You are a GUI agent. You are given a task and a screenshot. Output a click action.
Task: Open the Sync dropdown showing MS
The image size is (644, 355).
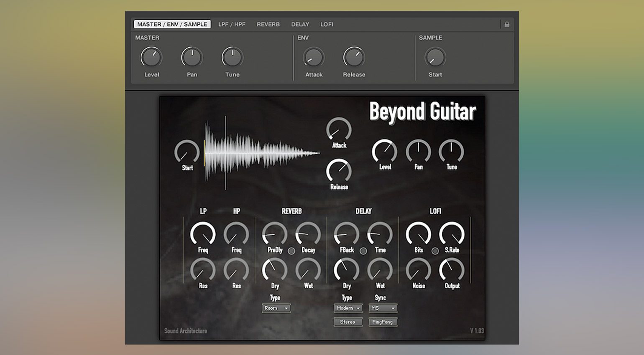point(383,308)
